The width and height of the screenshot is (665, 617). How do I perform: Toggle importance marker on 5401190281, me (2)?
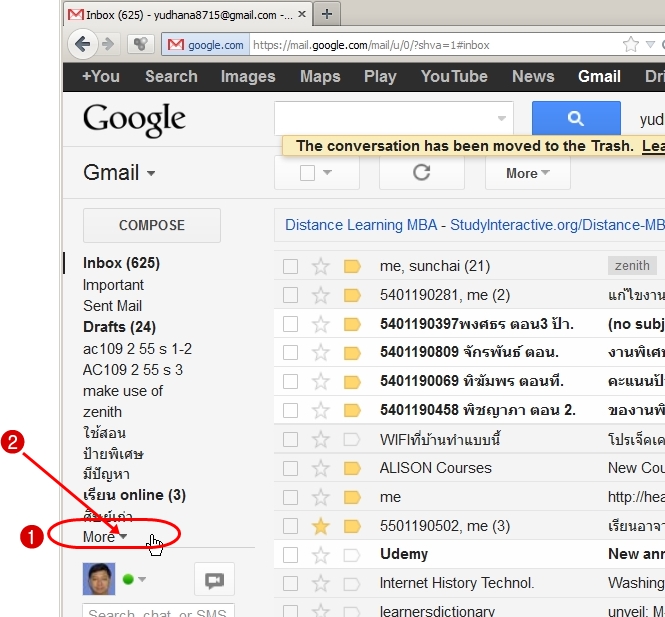point(352,295)
